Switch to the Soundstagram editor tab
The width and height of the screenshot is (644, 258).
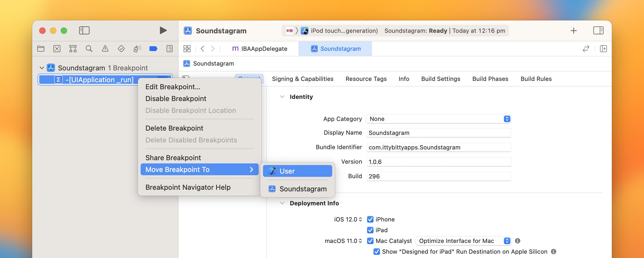point(335,49)
